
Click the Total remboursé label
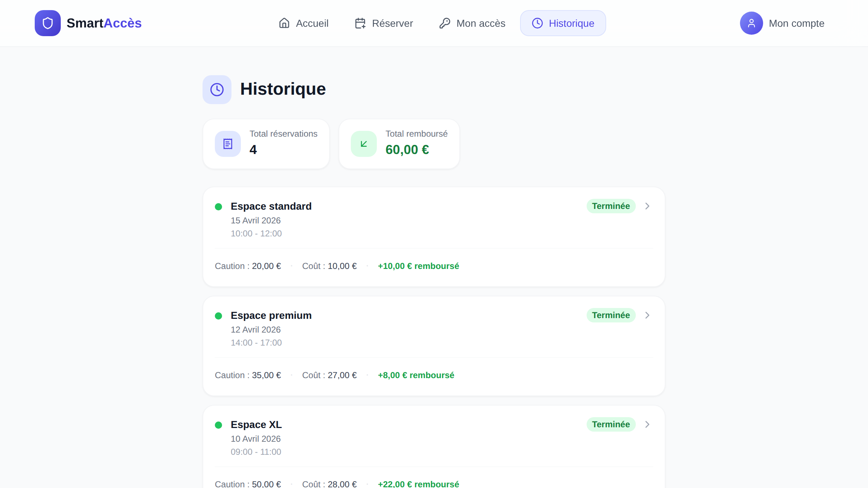pyautogui.click(x=417, y=134)
